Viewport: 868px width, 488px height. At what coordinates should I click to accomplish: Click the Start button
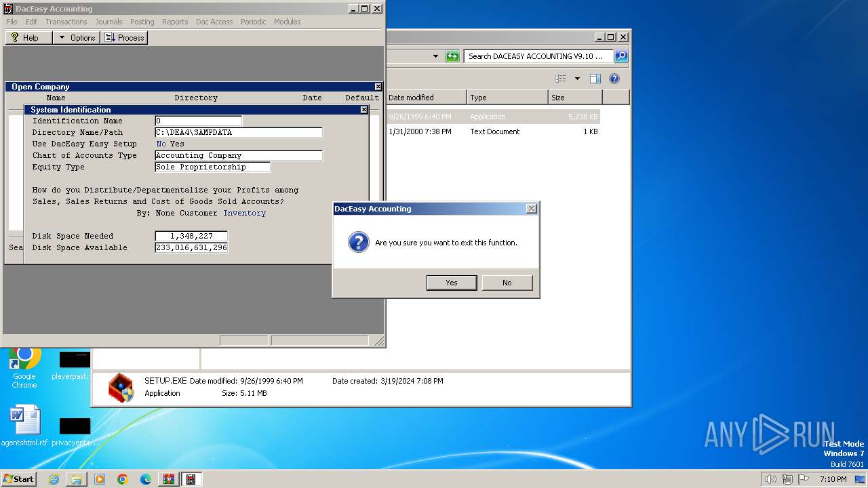point(19,479)
